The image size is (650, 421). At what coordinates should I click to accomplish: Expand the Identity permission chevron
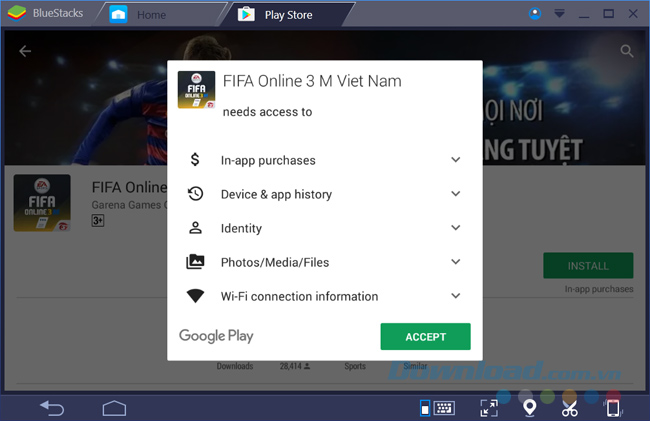point(456,228)
